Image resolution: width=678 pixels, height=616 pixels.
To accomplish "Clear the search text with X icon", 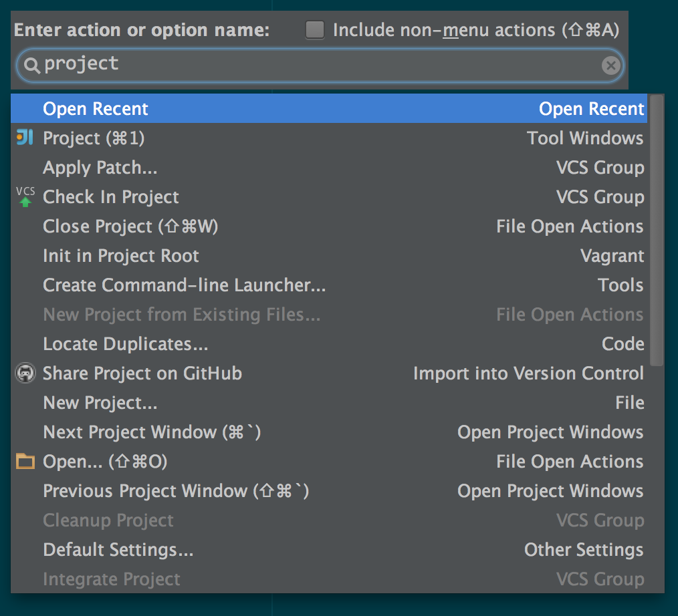I will 610,65.
